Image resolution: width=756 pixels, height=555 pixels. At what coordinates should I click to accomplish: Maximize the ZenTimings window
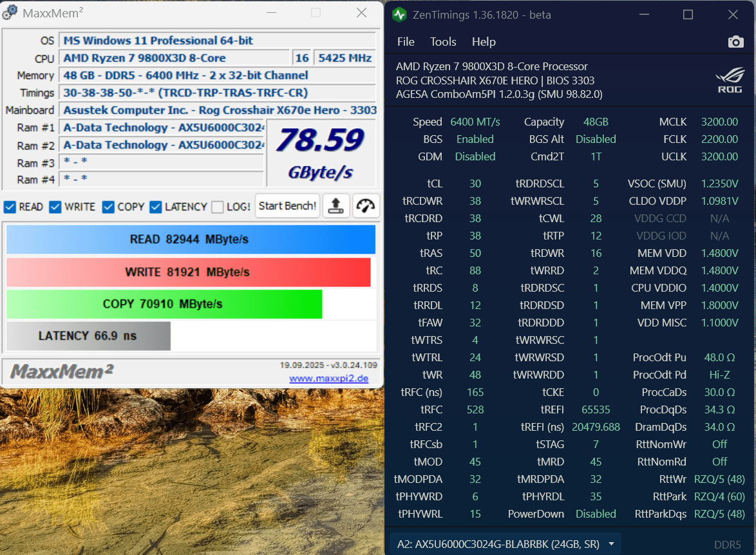coord(688,15)
